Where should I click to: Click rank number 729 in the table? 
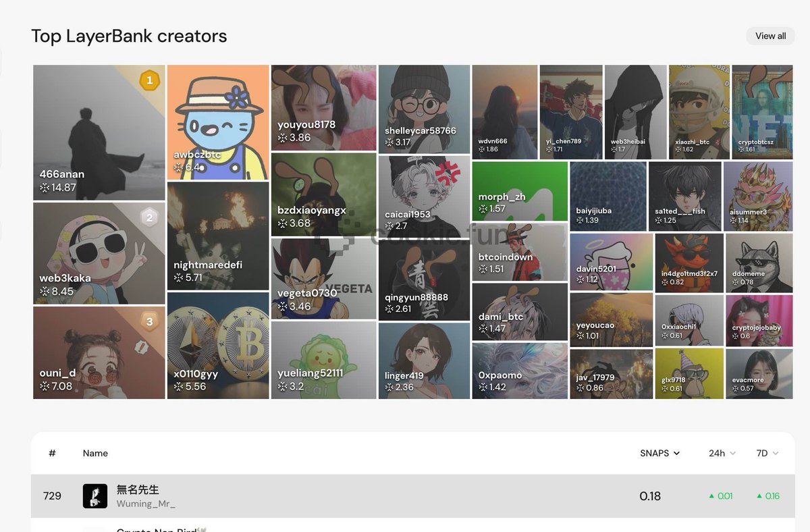[52, 496]
